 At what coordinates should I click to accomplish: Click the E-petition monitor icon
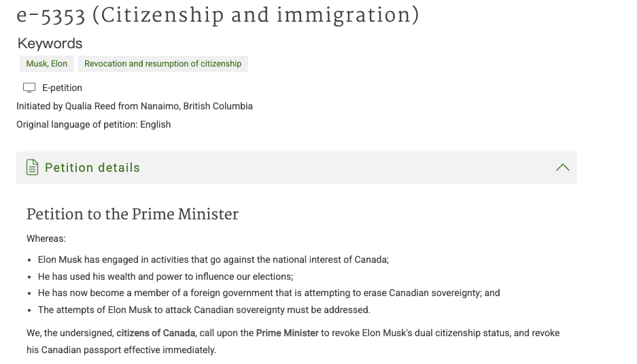click(x=29, y=88)
